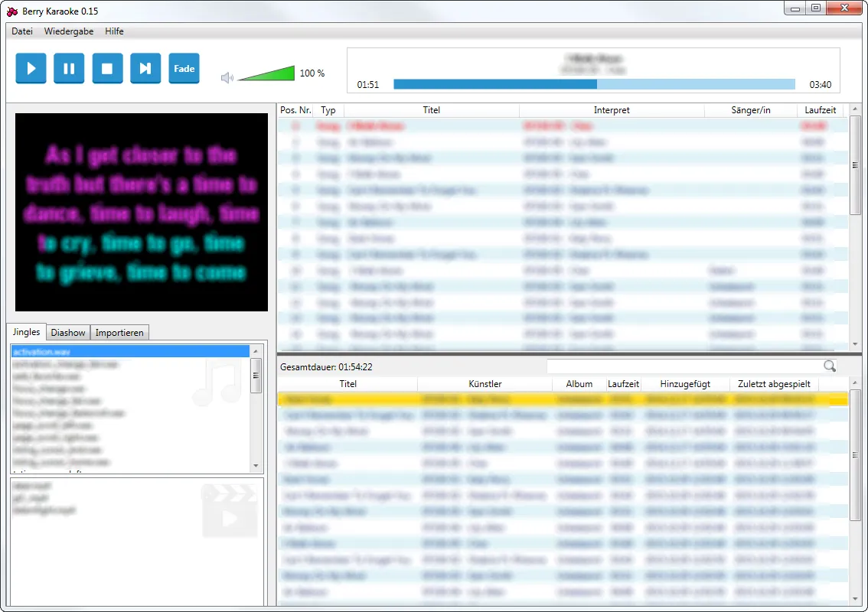Switch to the Importieren tab
Screen dimensions: 868x612
(x=119, y=333)
